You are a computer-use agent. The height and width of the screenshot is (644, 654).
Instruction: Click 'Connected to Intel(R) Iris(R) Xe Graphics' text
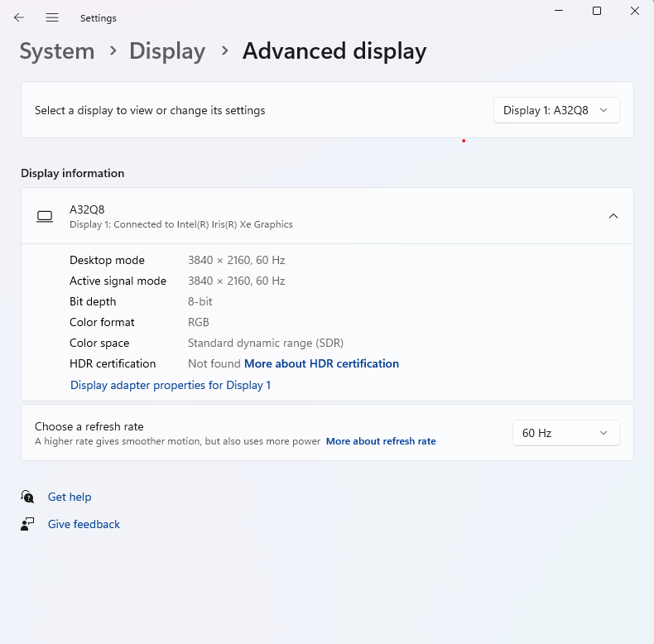[x=203, y=224]
